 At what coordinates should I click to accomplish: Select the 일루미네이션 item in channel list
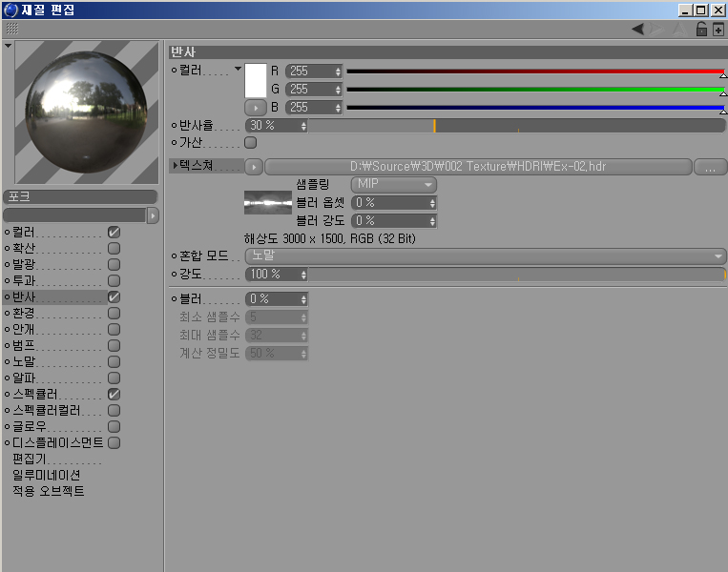click(46, 475)
